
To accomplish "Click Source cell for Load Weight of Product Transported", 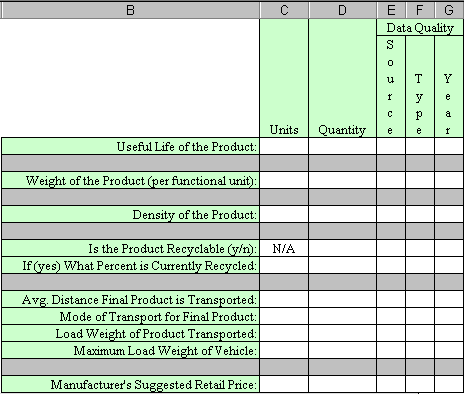I will click(x=391, y=333).
